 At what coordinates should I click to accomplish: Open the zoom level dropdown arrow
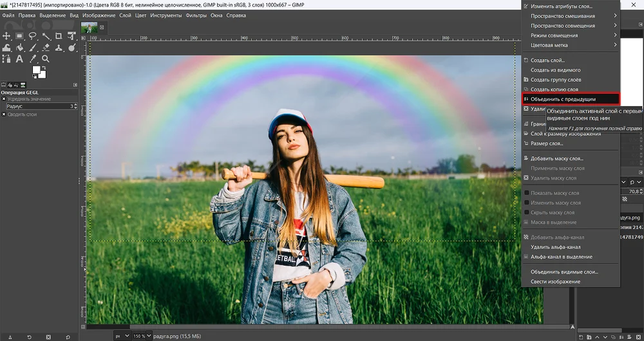(x=149, y=336)
